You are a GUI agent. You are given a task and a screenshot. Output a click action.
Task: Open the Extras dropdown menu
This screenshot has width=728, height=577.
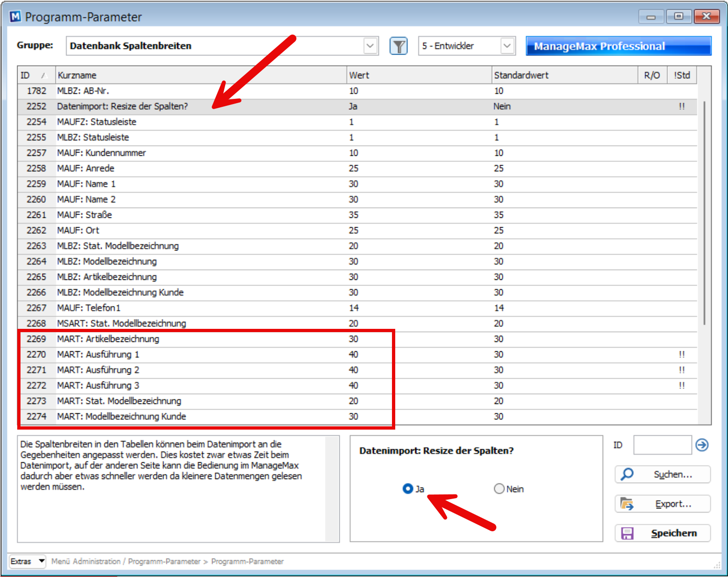click(x=27, y=561)
